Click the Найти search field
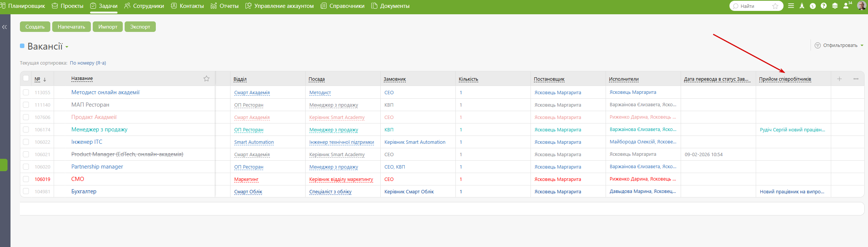Viewport: 868px width, 247px height. [753, 6]
